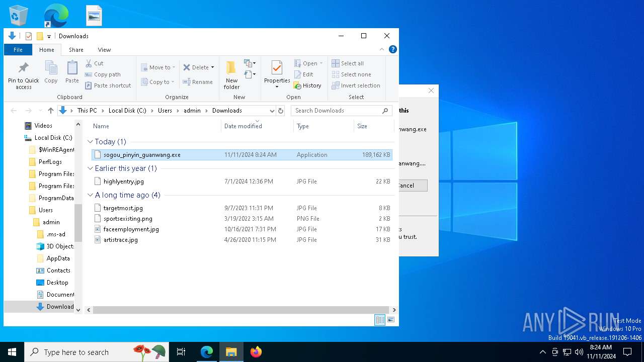Go up one folder level

click(51, 111)
